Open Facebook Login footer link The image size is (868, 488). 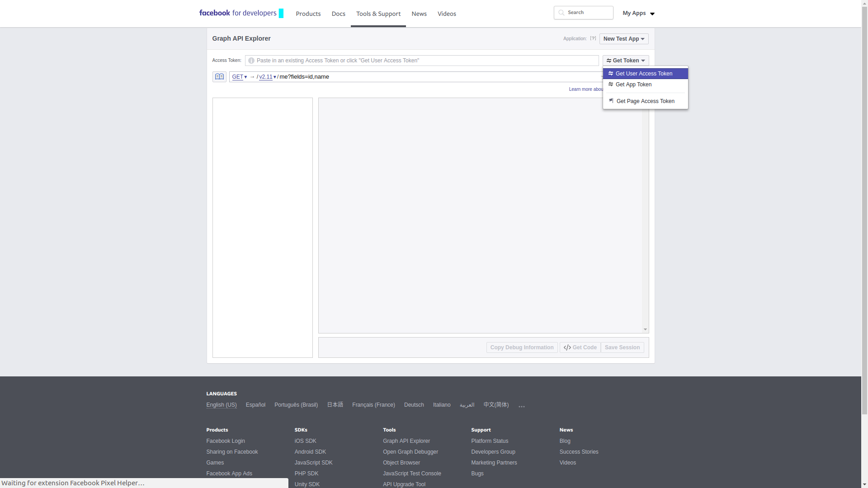[x=226, y=441]
